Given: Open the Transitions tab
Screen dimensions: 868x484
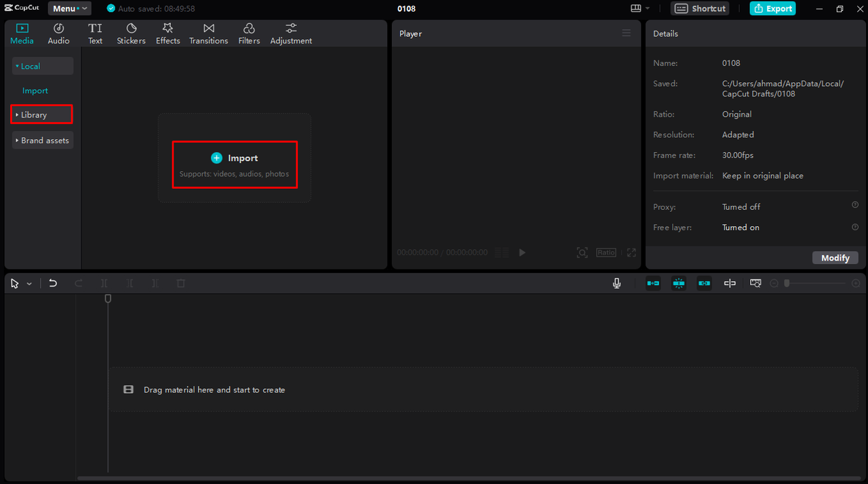Looking at the screenshot, I should [x=208, y=34].
